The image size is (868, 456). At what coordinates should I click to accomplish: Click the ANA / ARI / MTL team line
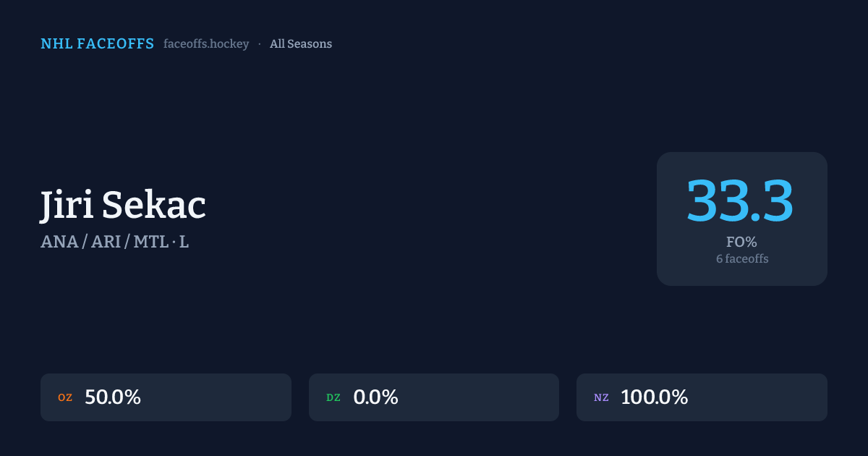[104, 242]
